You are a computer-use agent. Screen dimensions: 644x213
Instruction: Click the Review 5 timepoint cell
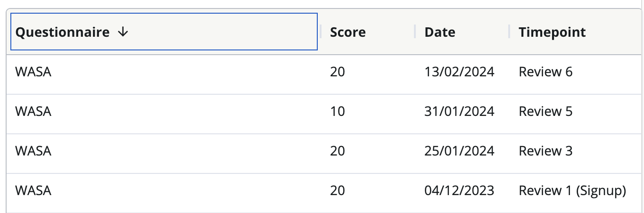(545, 112)
